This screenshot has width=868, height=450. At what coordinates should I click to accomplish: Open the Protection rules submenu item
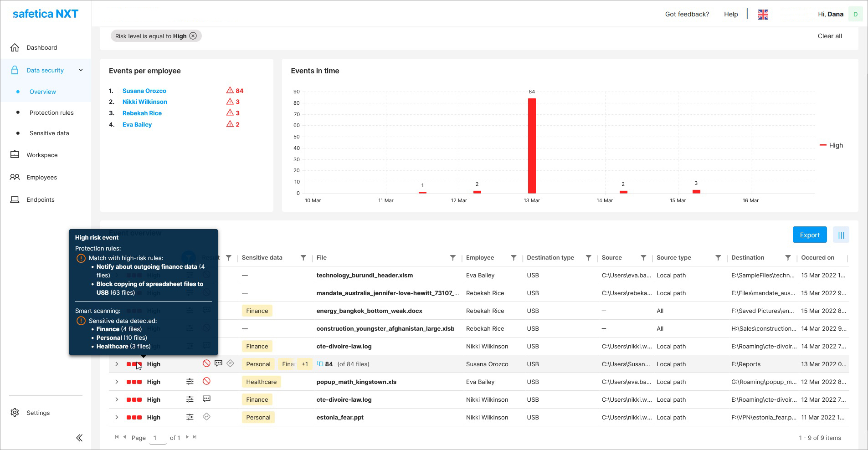[x=51, y=112]
